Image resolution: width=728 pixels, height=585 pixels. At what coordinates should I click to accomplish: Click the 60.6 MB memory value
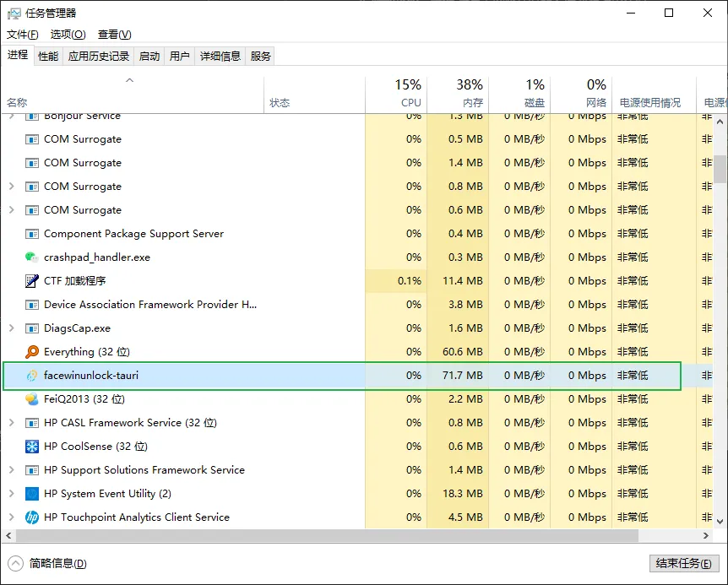click(463, 352)
